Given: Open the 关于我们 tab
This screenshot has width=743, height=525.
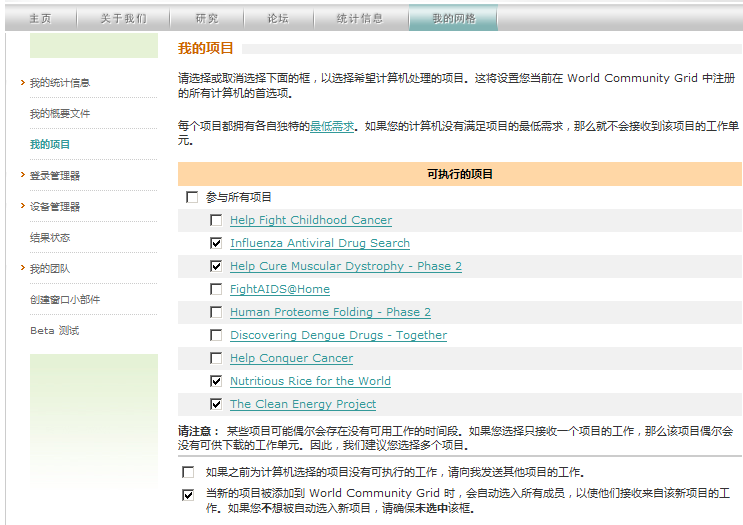Looking at the screenshot, I should click(123, 18).
